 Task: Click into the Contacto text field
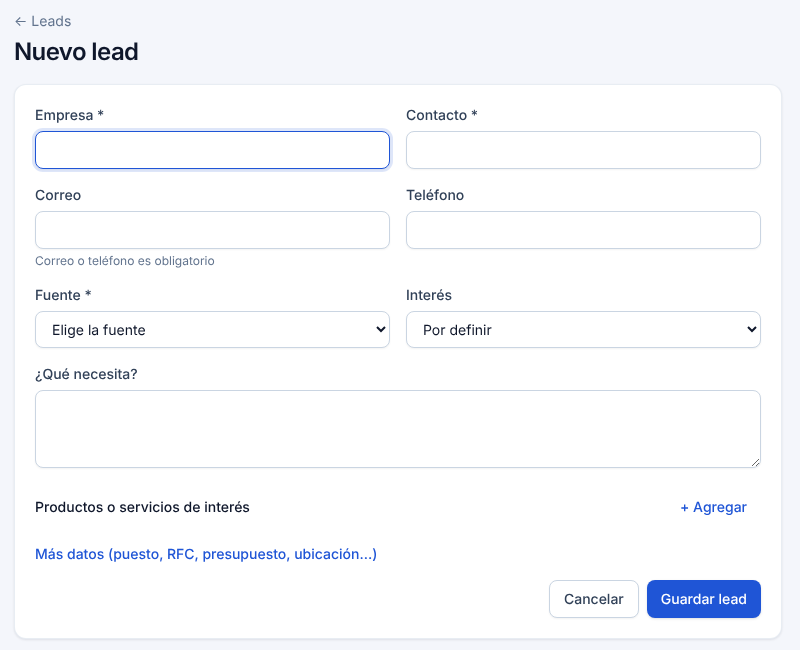583,150
